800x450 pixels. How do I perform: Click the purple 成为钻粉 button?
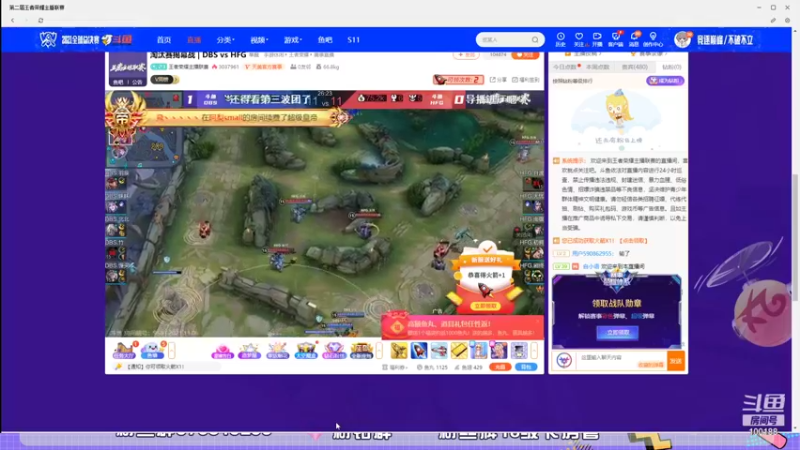pos(665,81)
